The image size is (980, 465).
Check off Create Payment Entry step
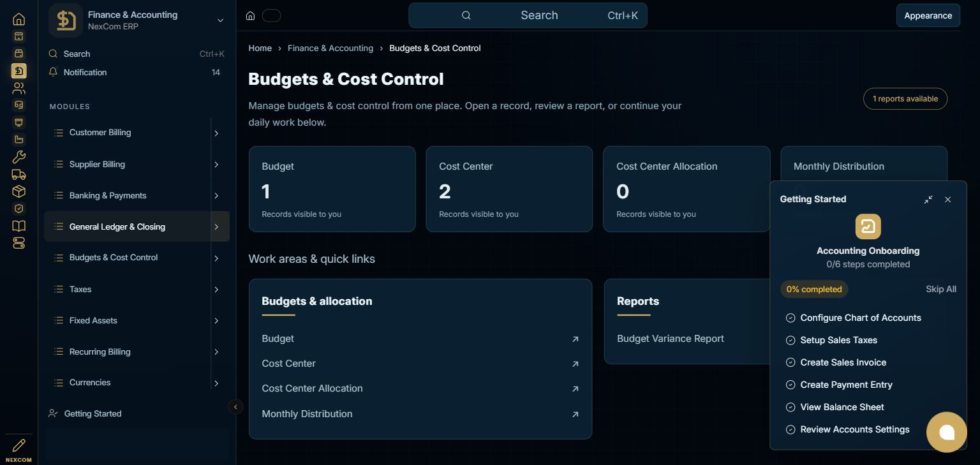tap(791, 385)
